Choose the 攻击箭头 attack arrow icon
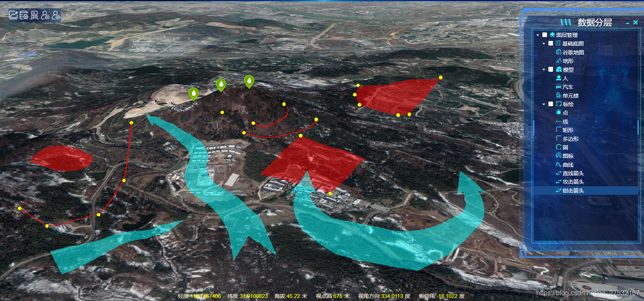644x301 pixels. (x=558, y=182)
